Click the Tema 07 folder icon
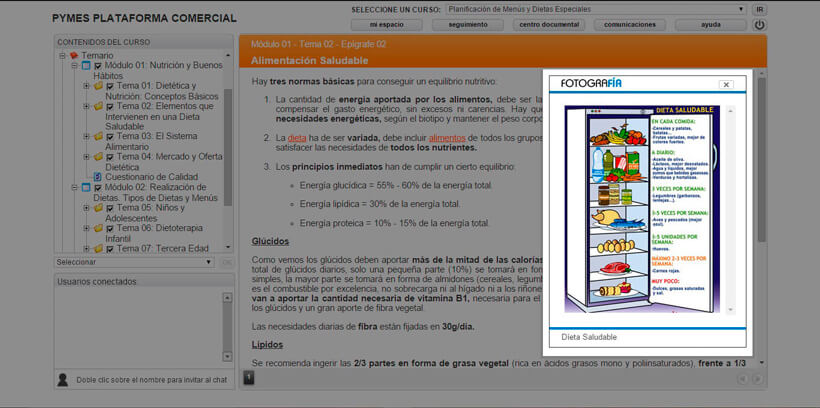 98,248
